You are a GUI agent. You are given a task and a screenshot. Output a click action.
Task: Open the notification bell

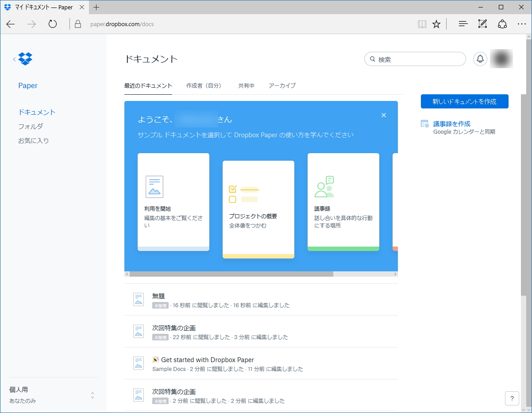point(480,58)
